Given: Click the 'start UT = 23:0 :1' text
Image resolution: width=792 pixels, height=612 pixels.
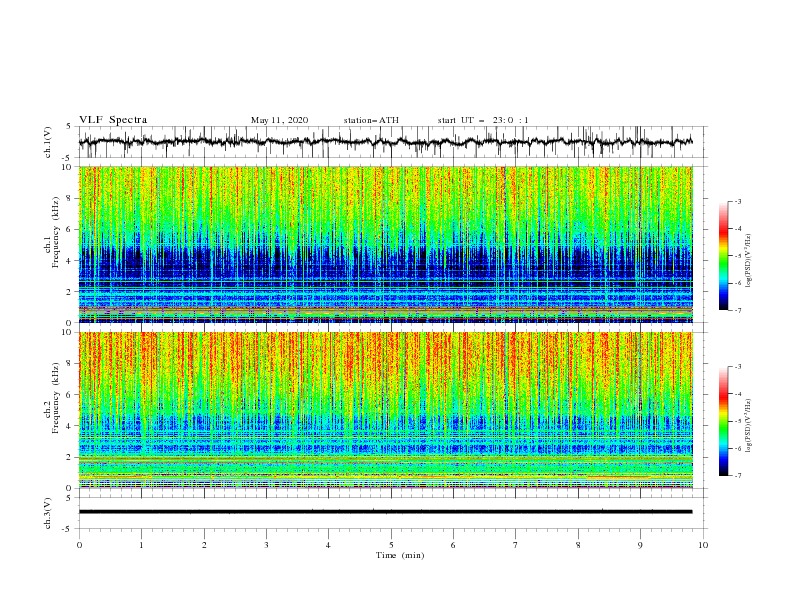Looking at the screenshot, I should click(x=483, y=120).
